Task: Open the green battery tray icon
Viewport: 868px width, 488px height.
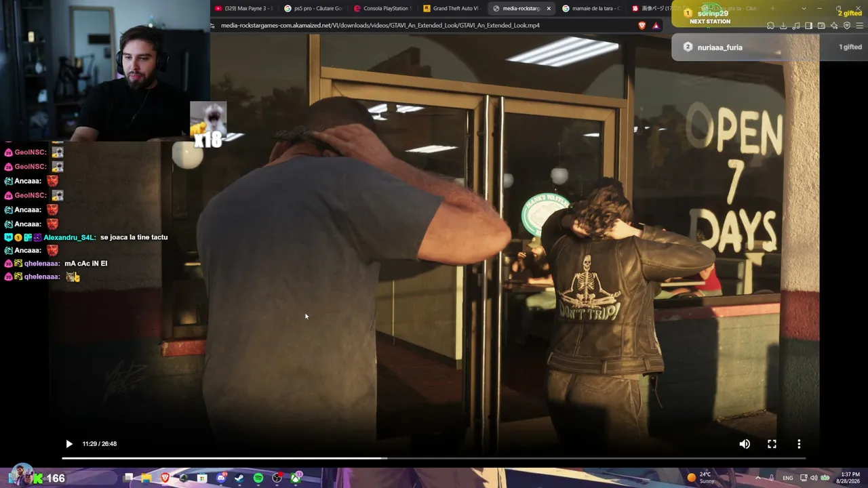Action: click(825, 478)
